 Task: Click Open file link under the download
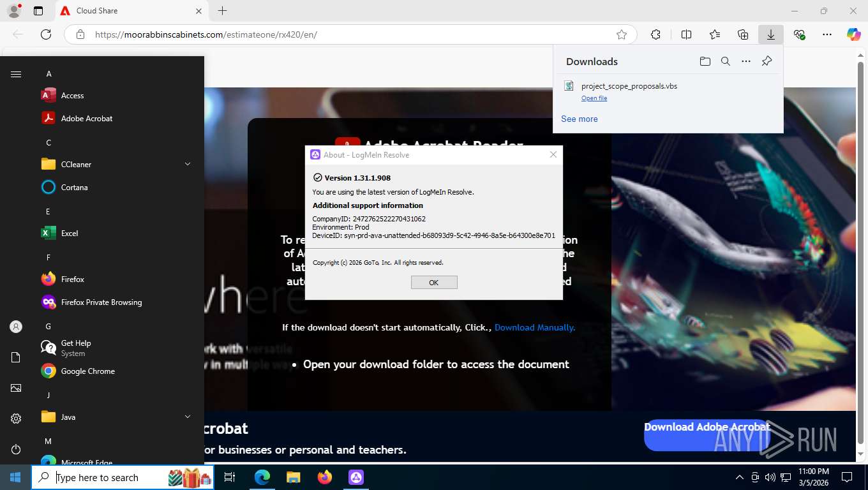click(x=594, y=98)
